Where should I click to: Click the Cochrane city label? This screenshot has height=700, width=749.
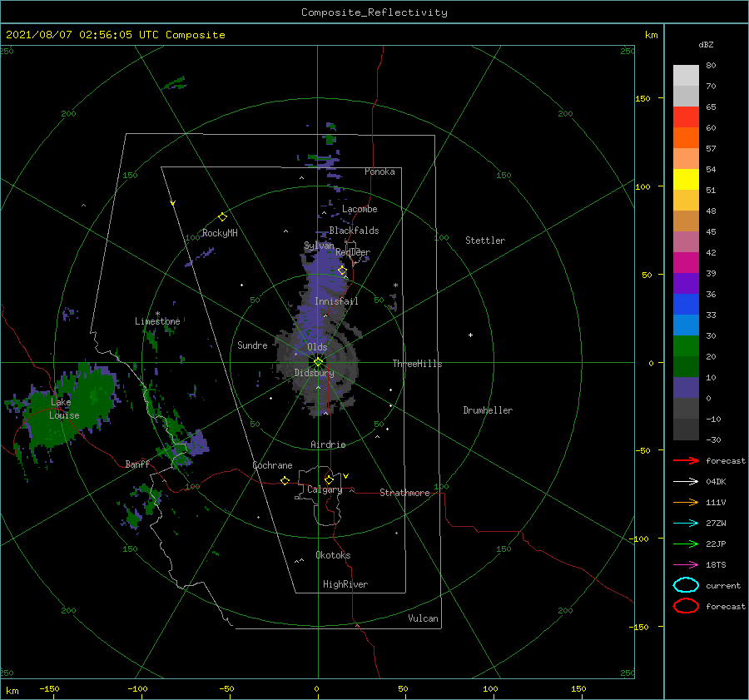(272, 465)
